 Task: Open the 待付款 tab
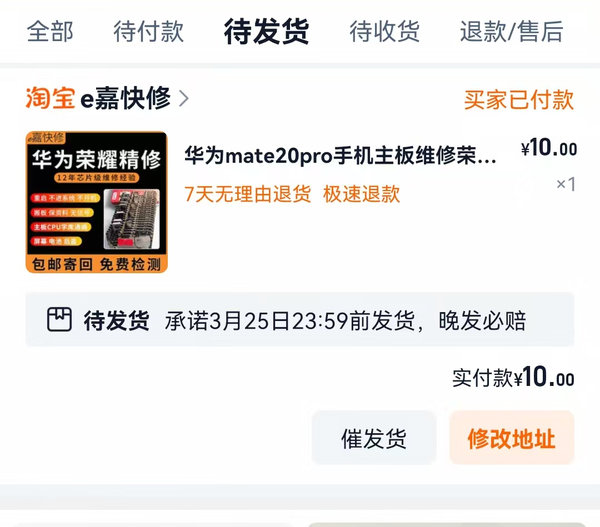[149, 31]
